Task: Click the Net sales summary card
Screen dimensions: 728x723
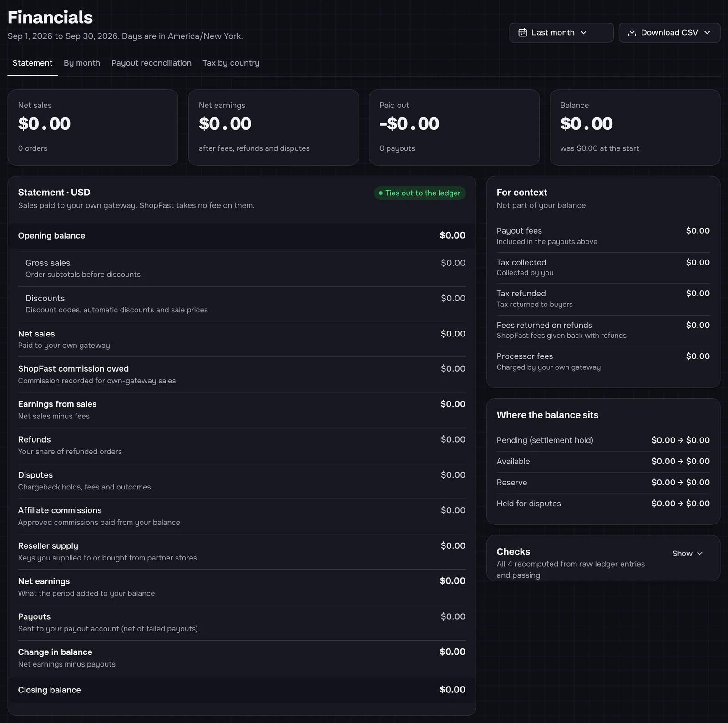Action: click(x=93, y=127)
